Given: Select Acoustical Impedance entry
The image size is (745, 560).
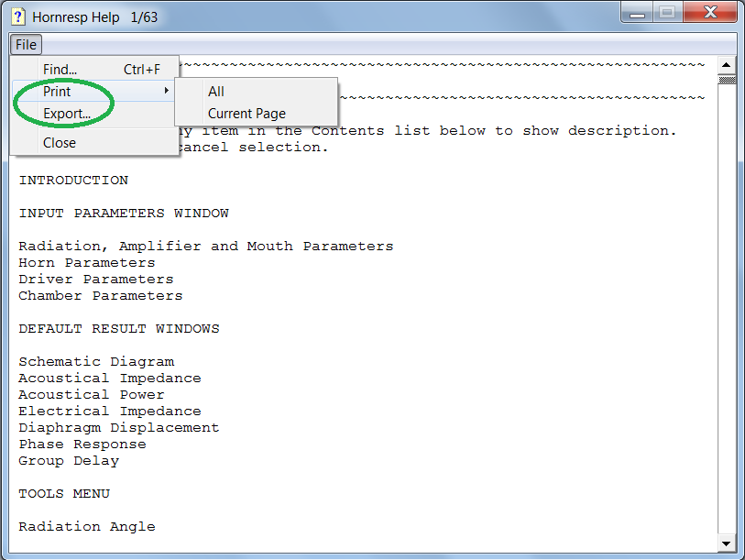Looking at the screenshot, I should click(x=110, y=378).
